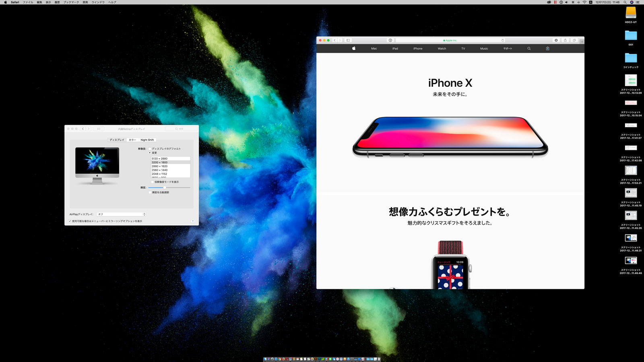Open Siri from the menu bar
Screen dimensions: 644x362
[x=632, y=2]
